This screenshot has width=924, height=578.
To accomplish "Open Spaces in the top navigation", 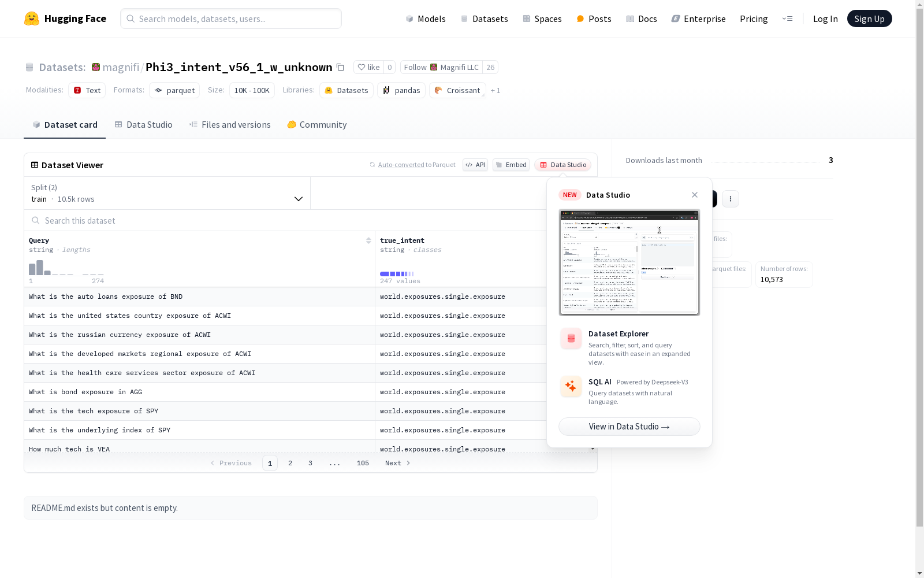I will 542,19.
